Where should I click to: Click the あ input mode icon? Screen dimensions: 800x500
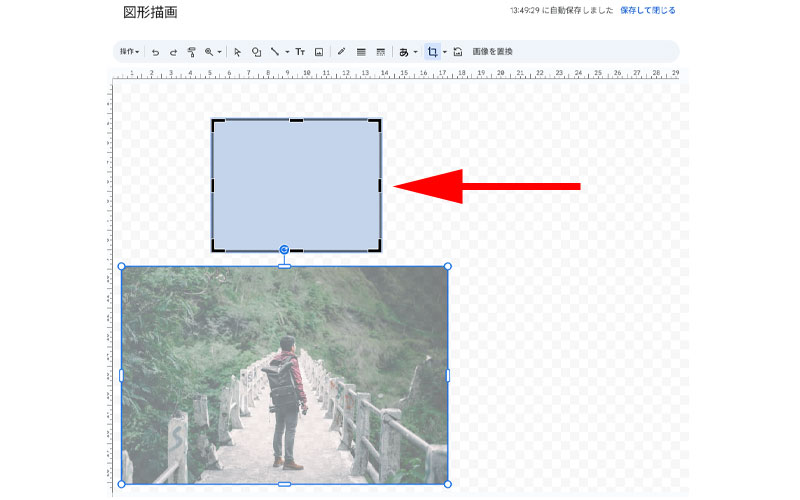(x=404, y=52)
